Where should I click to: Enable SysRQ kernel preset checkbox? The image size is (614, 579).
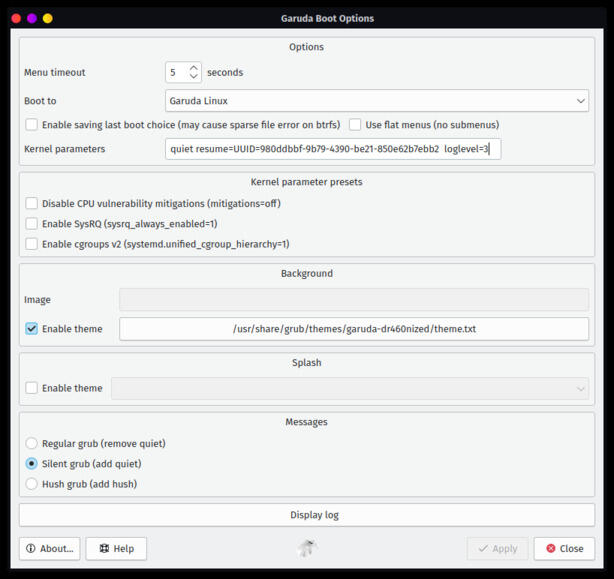[x=31, y=224]
